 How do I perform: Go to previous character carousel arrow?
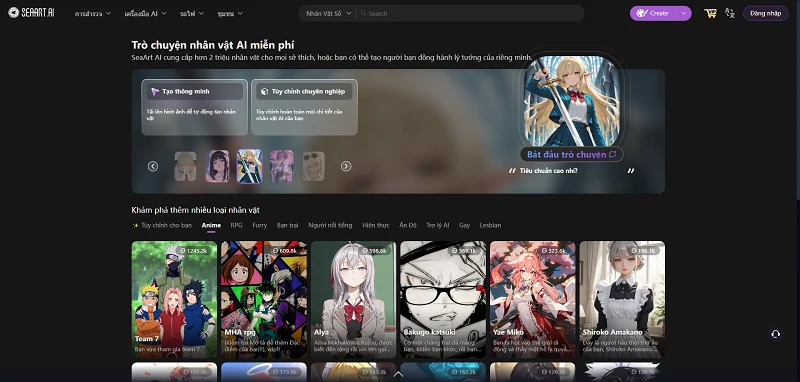(153, 166)
